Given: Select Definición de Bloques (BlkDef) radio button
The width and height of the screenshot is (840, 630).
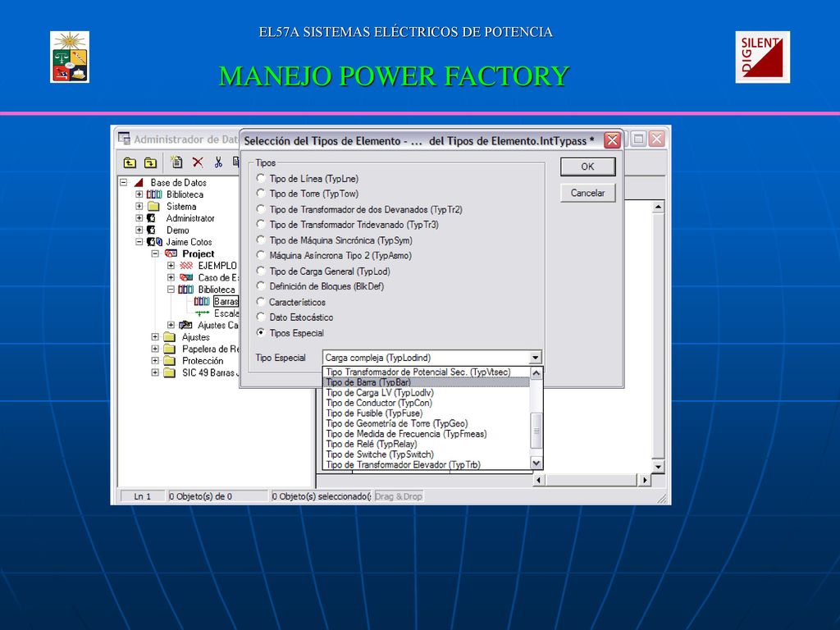Looking at the screenshot, I should 261,285.
